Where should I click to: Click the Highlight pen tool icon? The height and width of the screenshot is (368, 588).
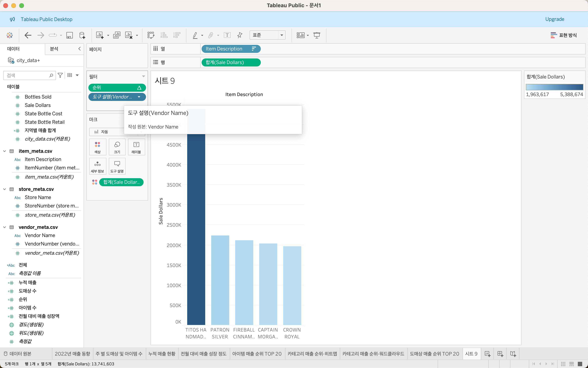click(195, 35)
